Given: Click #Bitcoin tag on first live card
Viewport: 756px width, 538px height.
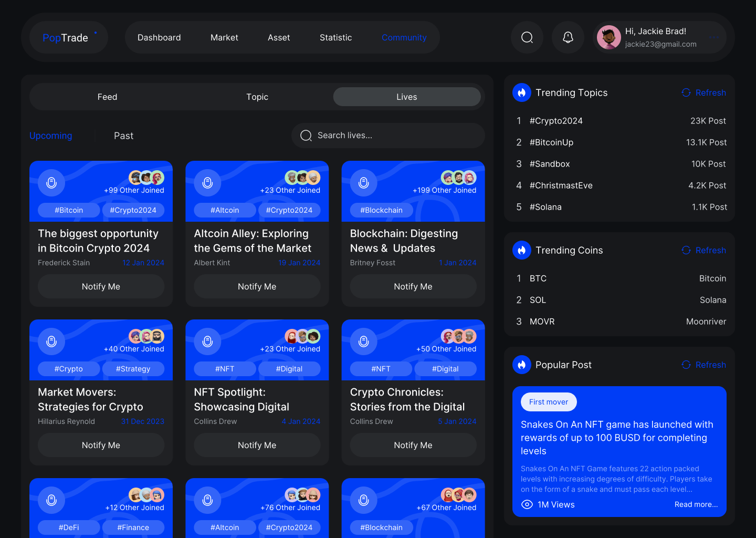Looking at the screenshot, I should 69,210.
